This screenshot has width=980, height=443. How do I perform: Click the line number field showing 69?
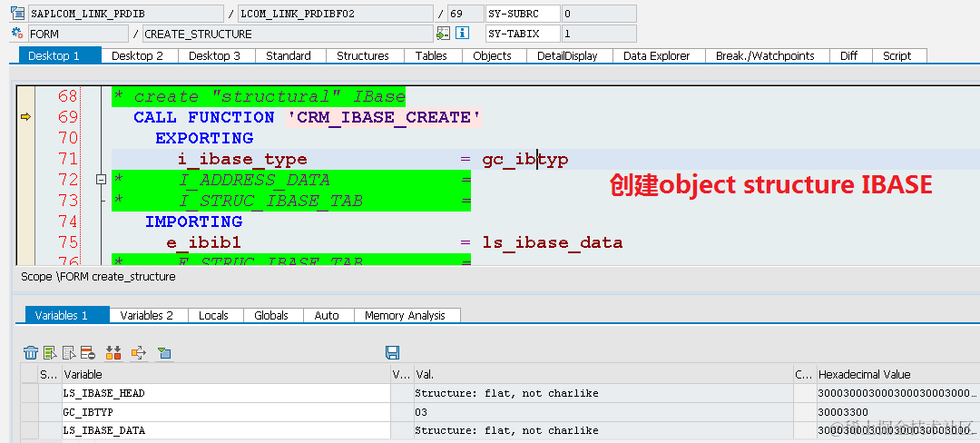(465, 13)
